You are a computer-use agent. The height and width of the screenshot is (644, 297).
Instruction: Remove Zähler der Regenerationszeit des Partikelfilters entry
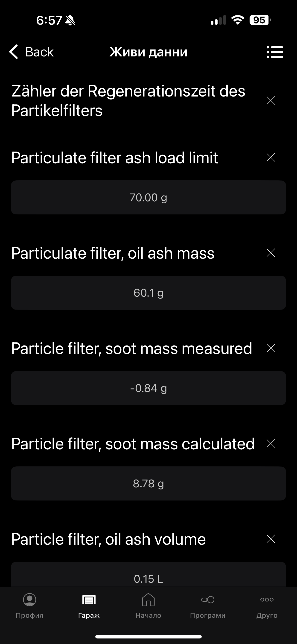(x=271, y=100)
